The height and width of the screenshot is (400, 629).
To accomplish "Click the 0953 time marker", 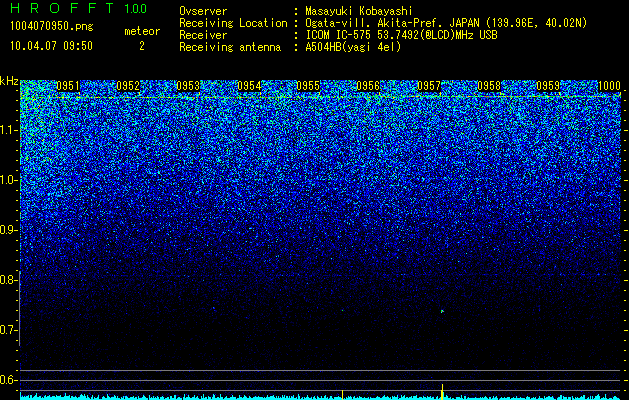I will 188,86.
